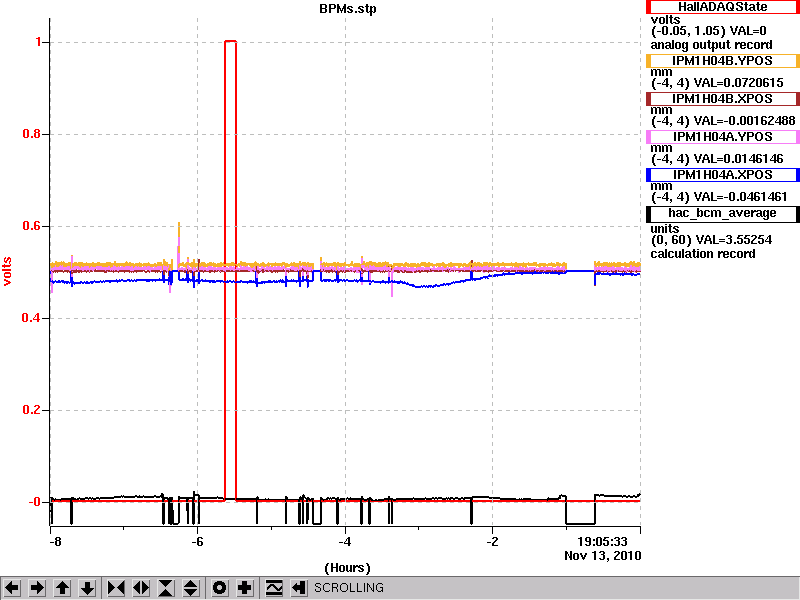Pan the plot down with the down arrow button
The width and height of the screenshot is (800, 600).
tap(87, 588)
